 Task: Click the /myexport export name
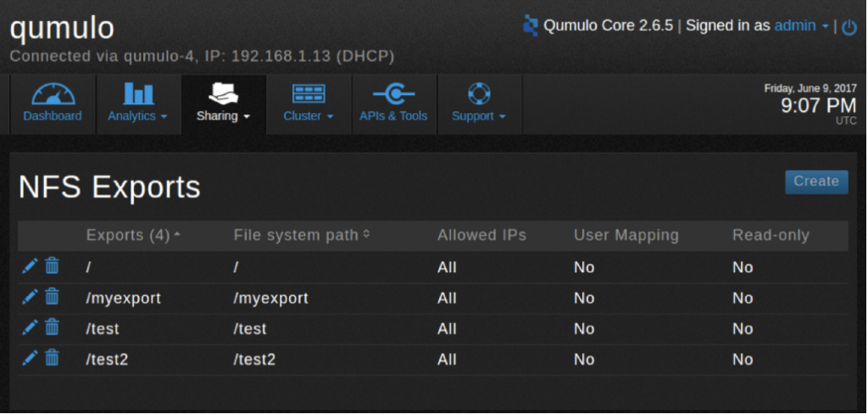click(123, 298)
